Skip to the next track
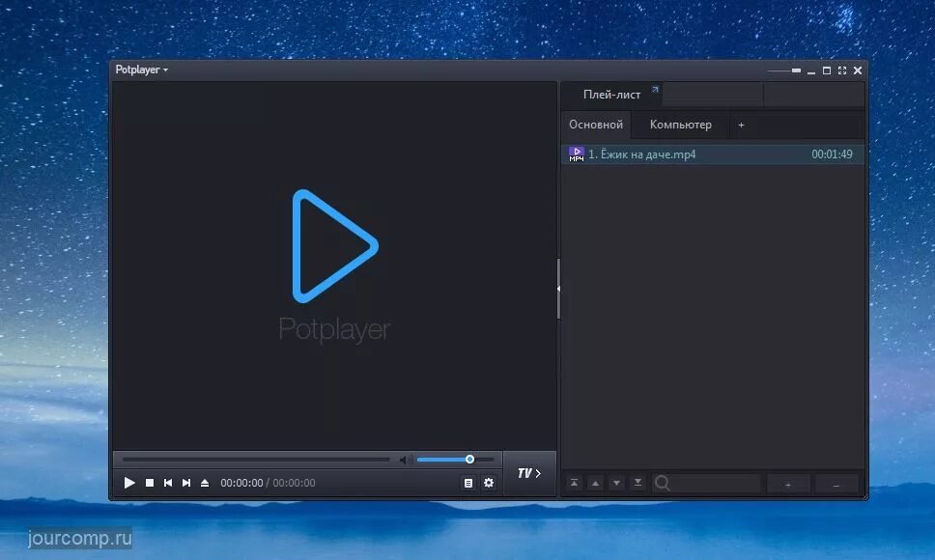 pyautogui.click(x=186, y=483)
